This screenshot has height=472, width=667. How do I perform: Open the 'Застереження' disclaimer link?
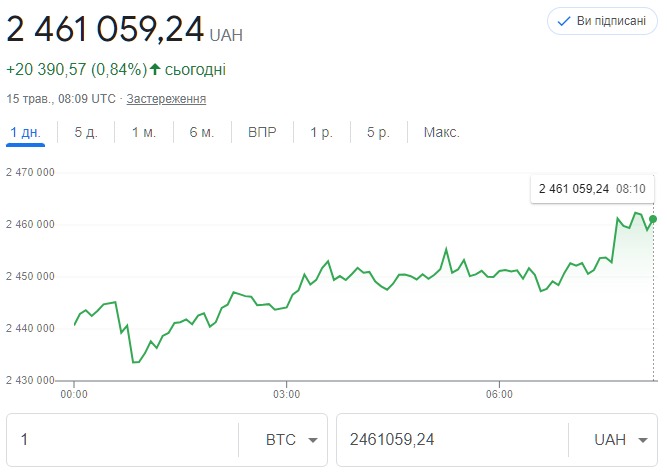click(166, 99)
